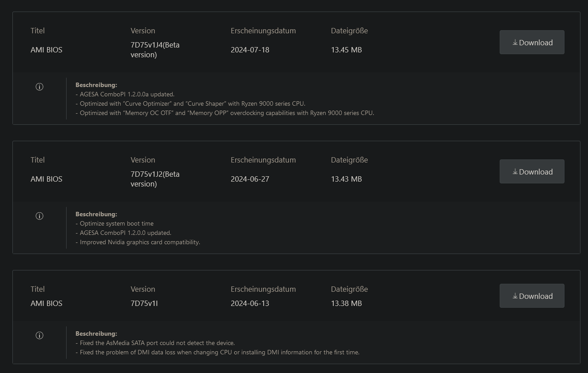Select the release date 2024-06-13
Image resolution: width=588 pixels, height=373 pixels.
click(x=250, y=303)
